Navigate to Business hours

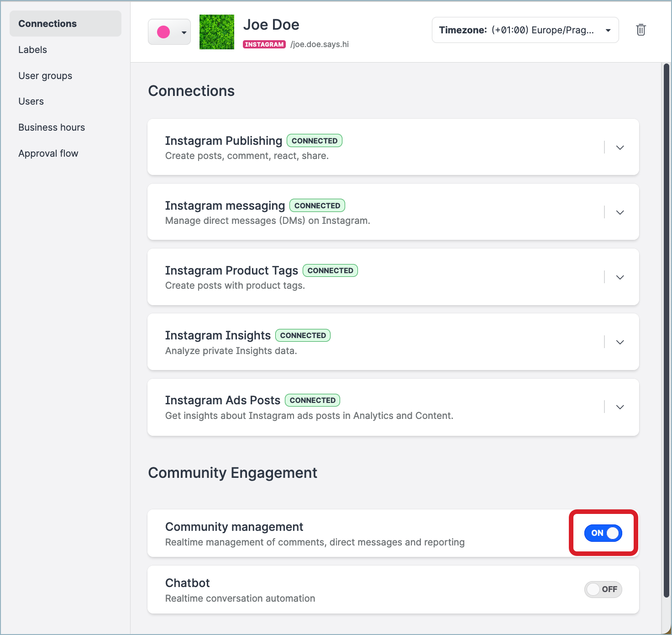click(52, 127)
